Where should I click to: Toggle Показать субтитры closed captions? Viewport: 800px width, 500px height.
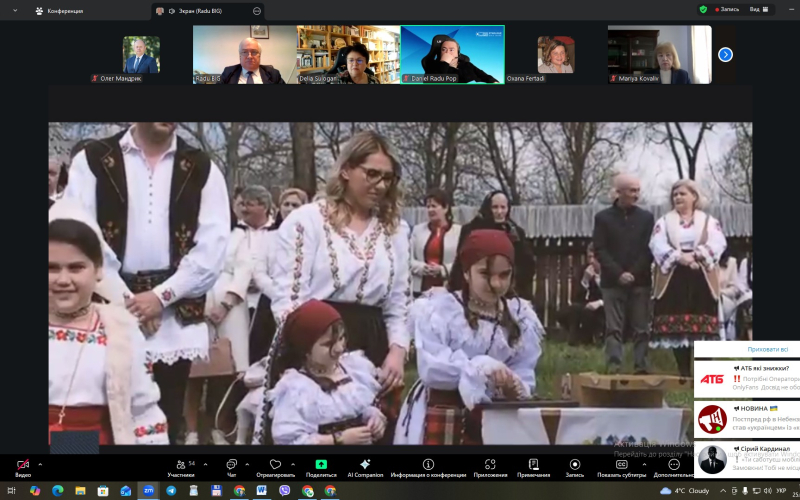(x=621, y=465)
